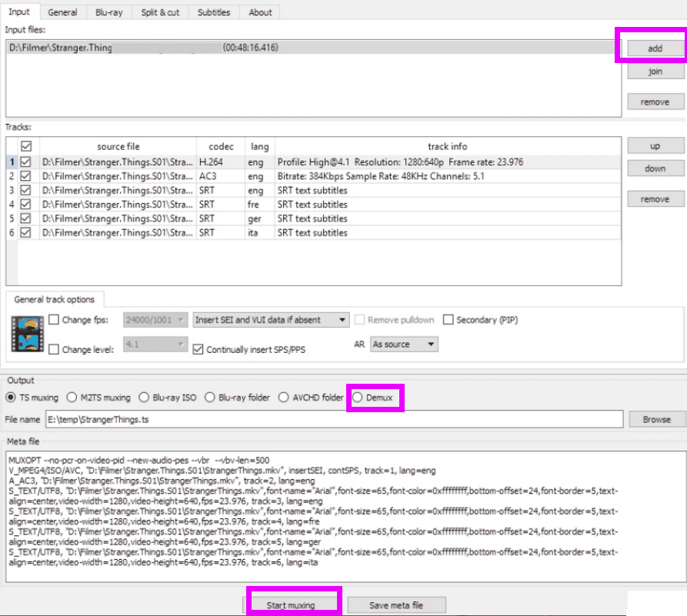This screenshot has height=616, width=687.
Task: Enable the Secondary (PIP) checkbox
Action: 449,320
